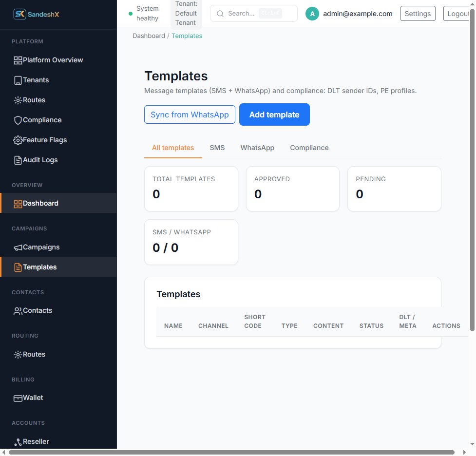This screenshot has height=456, width=476.
Task: Click the Audit Logs document icon
Action: 18,160
